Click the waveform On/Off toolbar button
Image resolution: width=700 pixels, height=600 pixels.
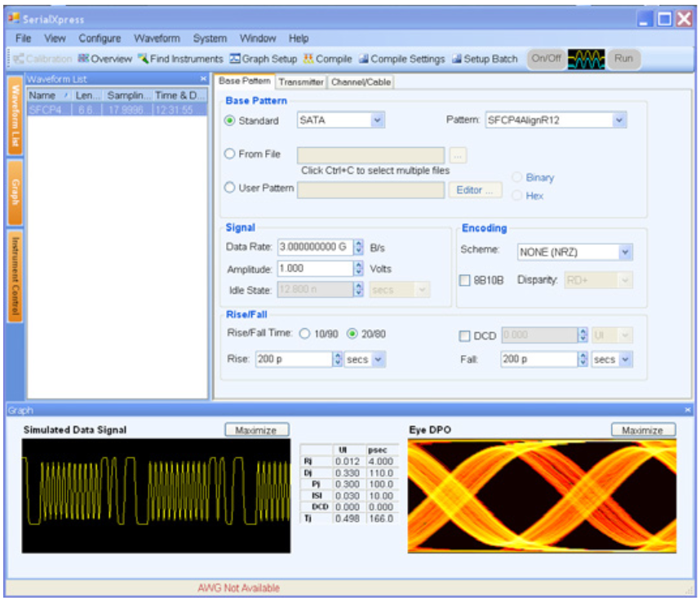click(545, 57)
